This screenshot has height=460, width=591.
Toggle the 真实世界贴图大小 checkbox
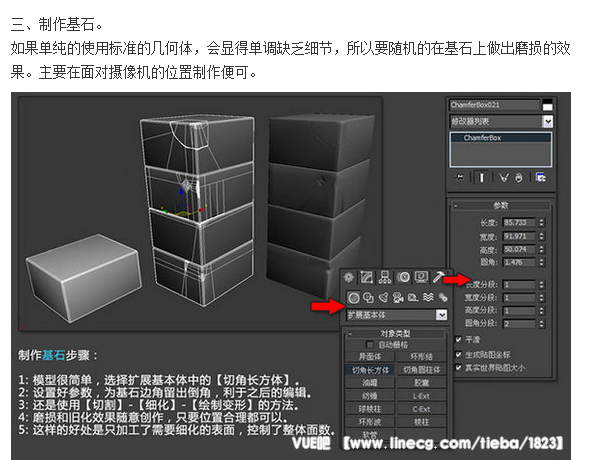458,367
